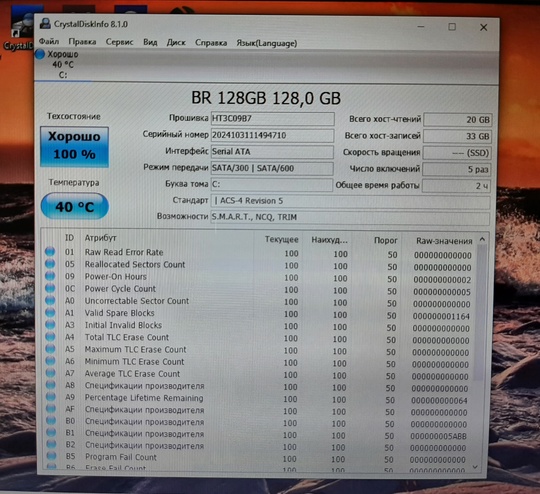The width and height of the screenshot is (540, 494).
Task: Click status icon for Maximum TLC Erase Count
Action: pyautogui.click(x=50, y=348)
